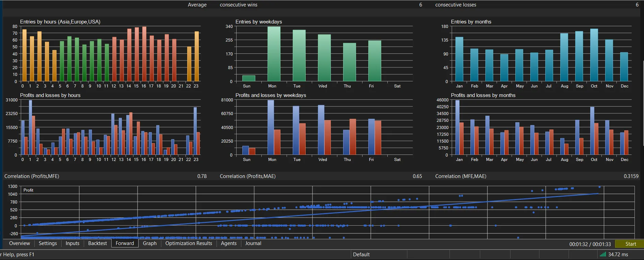Click the hour 16 bar in Entries by hours
The width and height of the screenshot is (644, 260).
(x=144, y=54)
